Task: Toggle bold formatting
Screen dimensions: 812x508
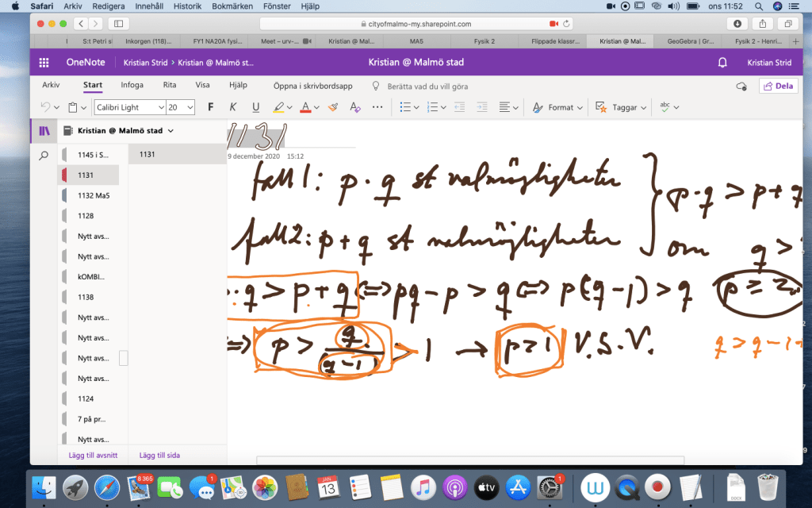Action: tap(210, 107)
